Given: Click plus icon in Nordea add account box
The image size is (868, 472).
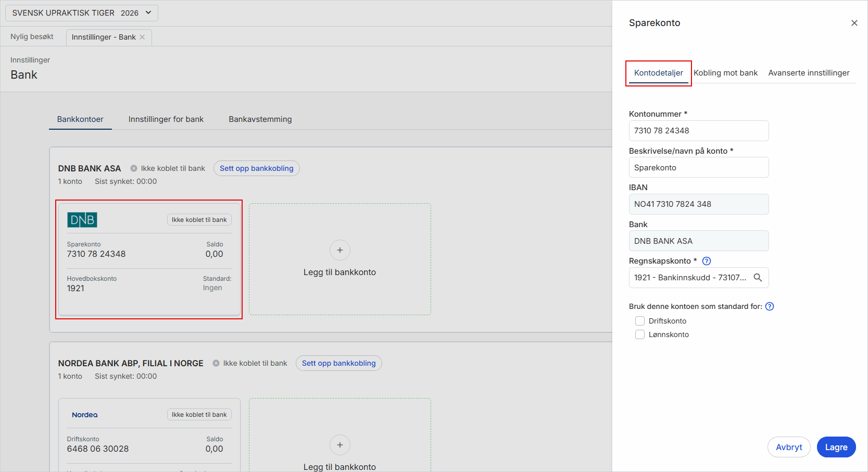Looking at the screenshot, I should click(340, 445).
